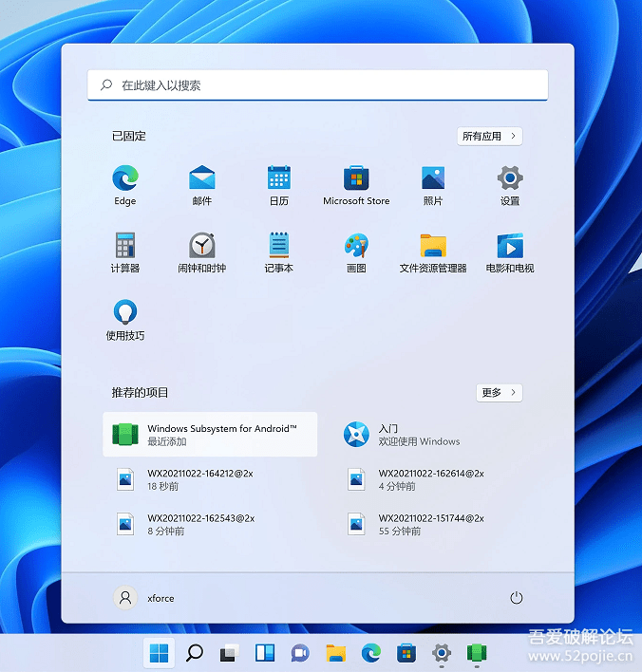Open taskbar Search magnifier
This screenshot has width=642, height=672.
click(195, 653)
